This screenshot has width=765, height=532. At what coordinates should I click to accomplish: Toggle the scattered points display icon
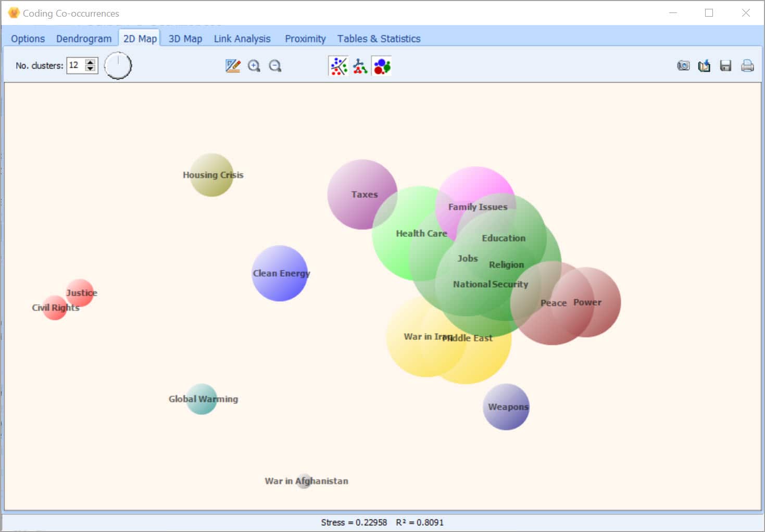[x=338, y=66]
